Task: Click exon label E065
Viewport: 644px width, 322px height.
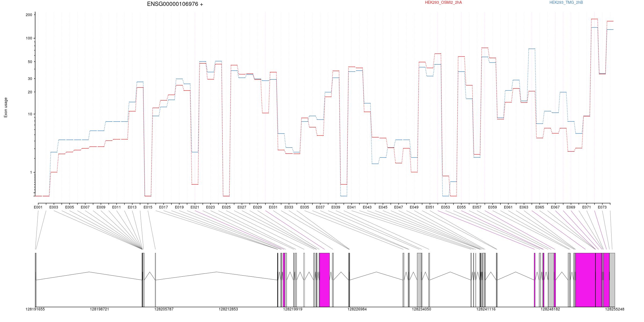Action: pos(540,207)
